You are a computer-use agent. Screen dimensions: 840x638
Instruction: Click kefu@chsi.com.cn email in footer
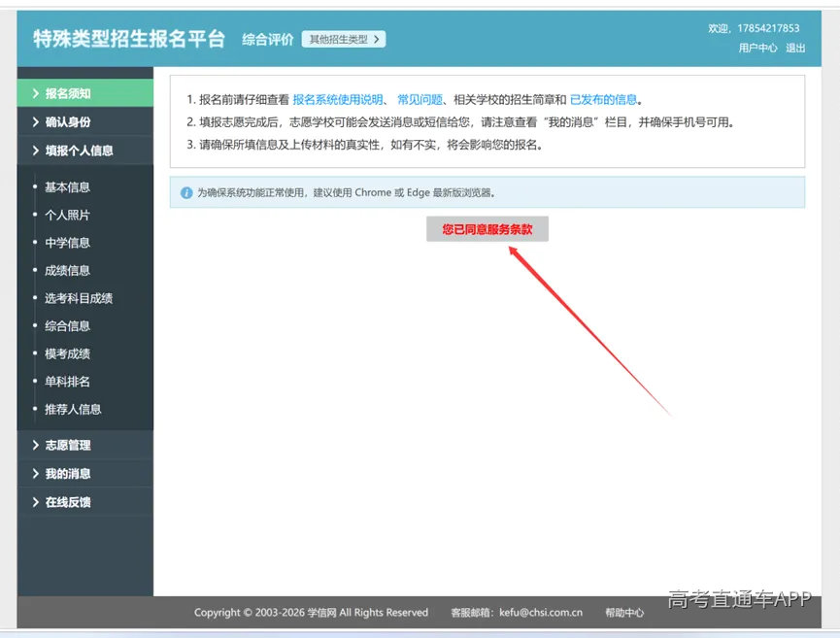541,613
